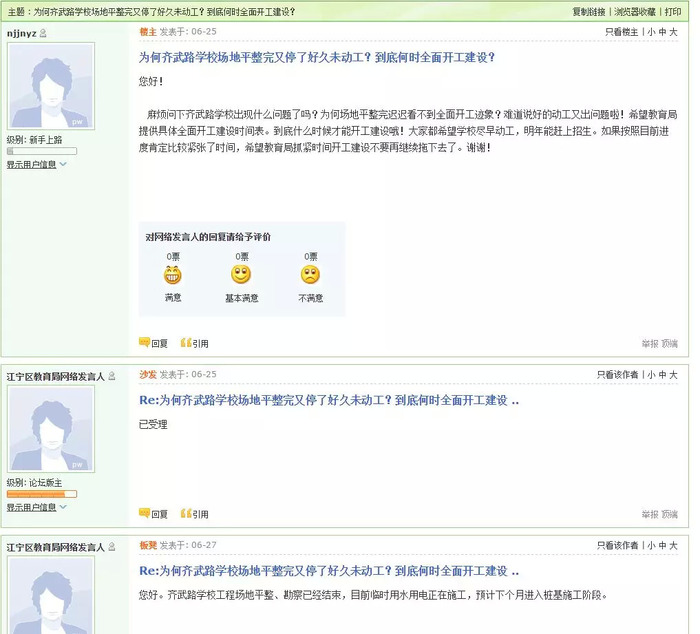
Task: Set font size 中 in the 沙发 post
Action: pyautogui.click(x=662, y=375)
